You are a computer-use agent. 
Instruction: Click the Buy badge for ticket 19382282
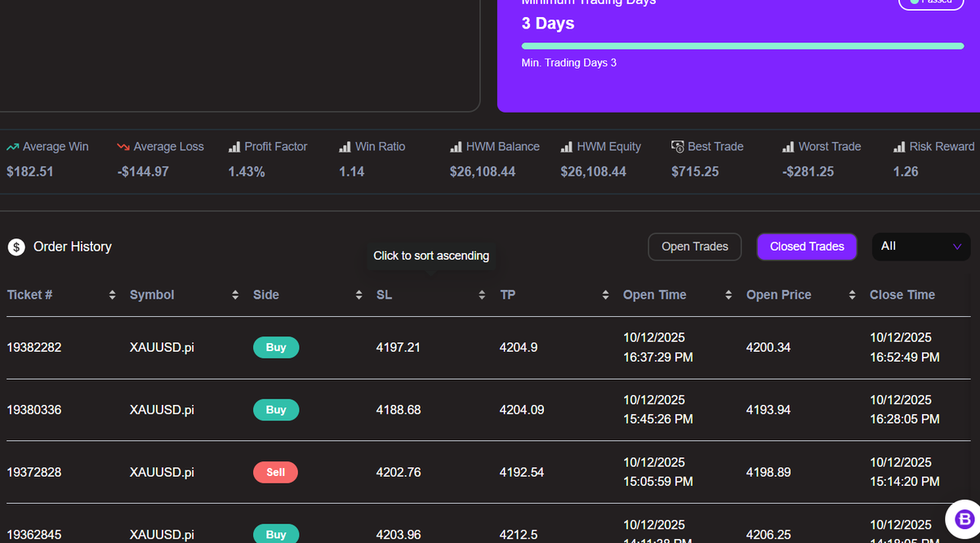point(276,347)
